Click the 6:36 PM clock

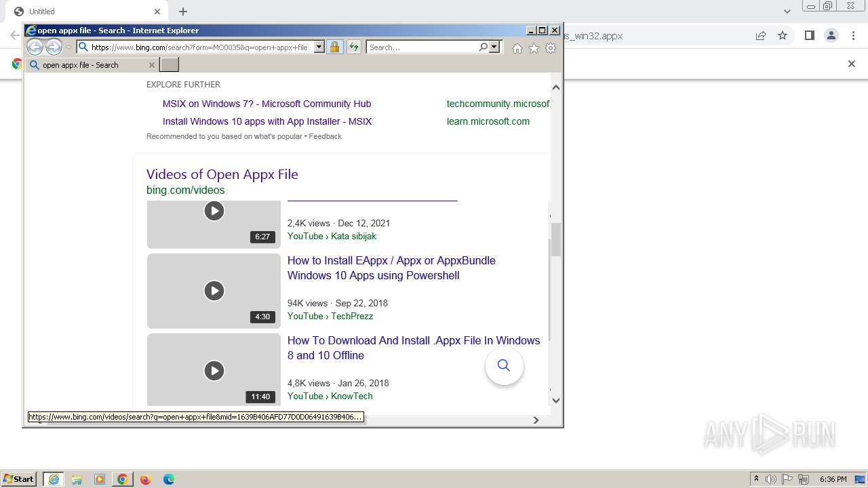point(833,479)
